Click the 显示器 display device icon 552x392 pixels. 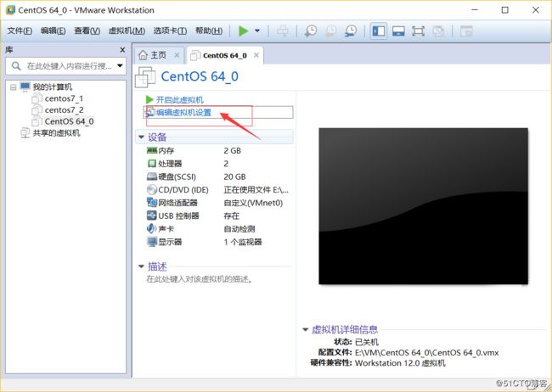point(151,242)
